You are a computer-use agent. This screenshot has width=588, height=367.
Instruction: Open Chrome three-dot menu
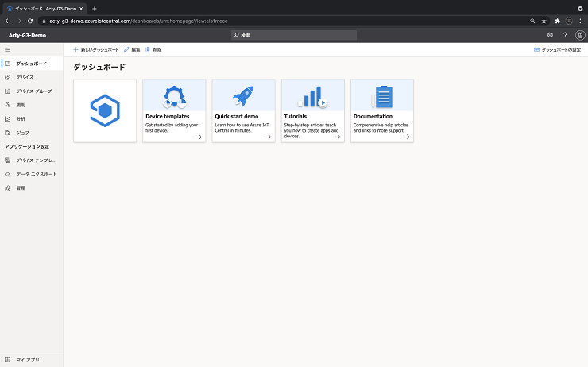click(x=580, y=21)
